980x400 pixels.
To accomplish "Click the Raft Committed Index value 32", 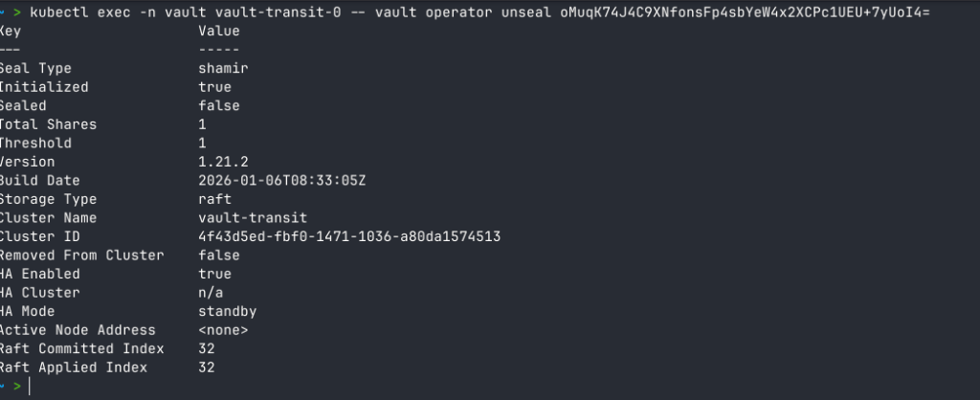I will (207, 348).
